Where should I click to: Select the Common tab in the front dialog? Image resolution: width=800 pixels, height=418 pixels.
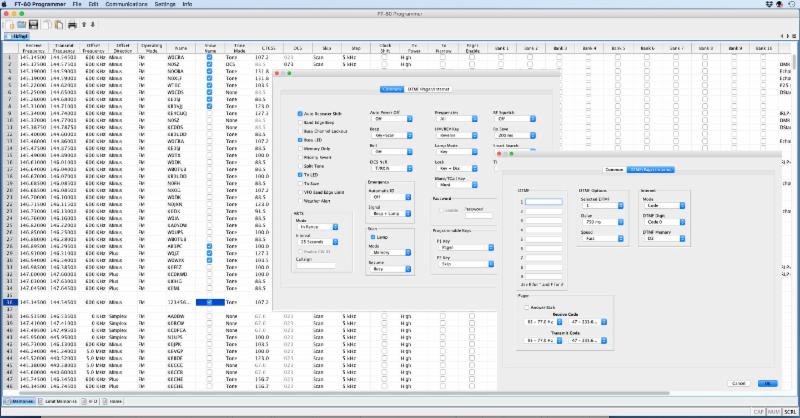pos(614,169)
